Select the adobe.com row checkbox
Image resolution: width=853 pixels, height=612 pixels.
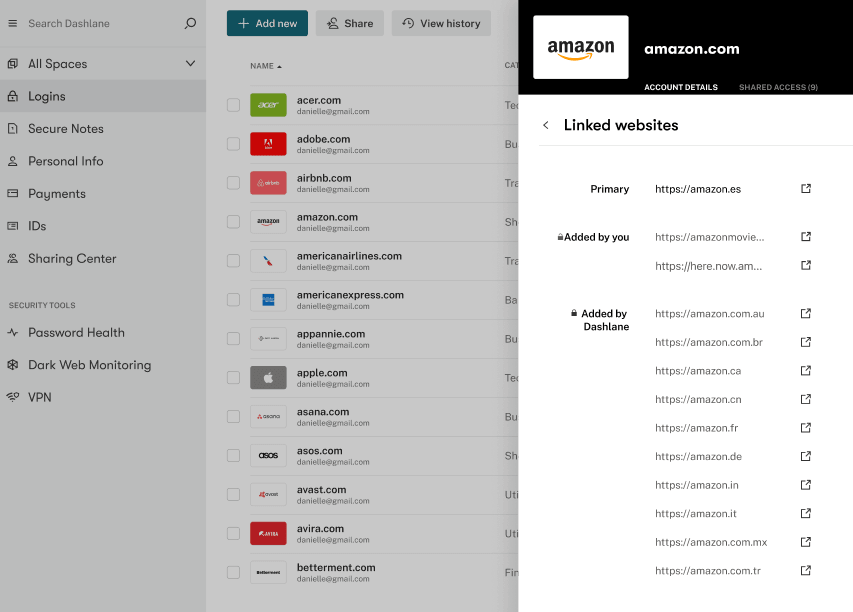coord(233,144)
